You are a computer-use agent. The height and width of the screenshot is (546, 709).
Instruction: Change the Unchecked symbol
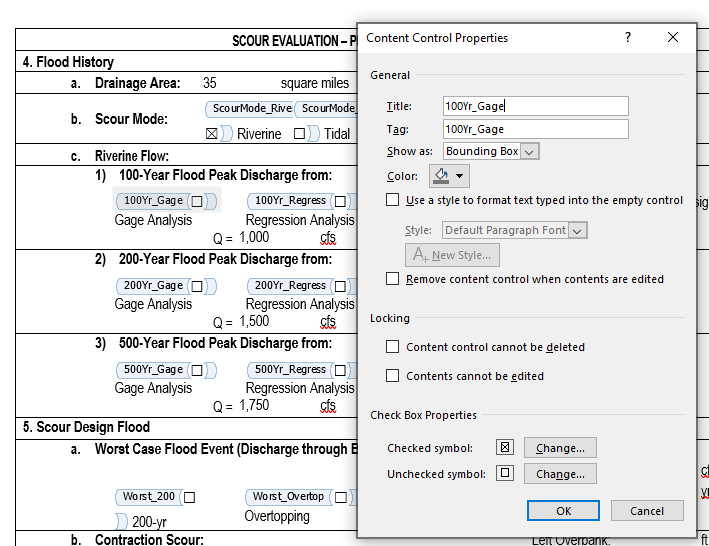560,474
